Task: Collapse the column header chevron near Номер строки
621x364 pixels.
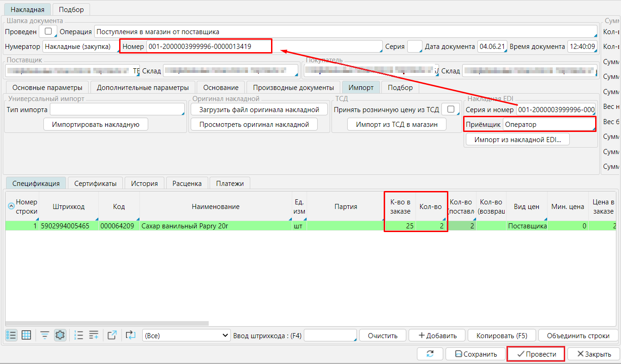Action: click(x=11, y=207)
